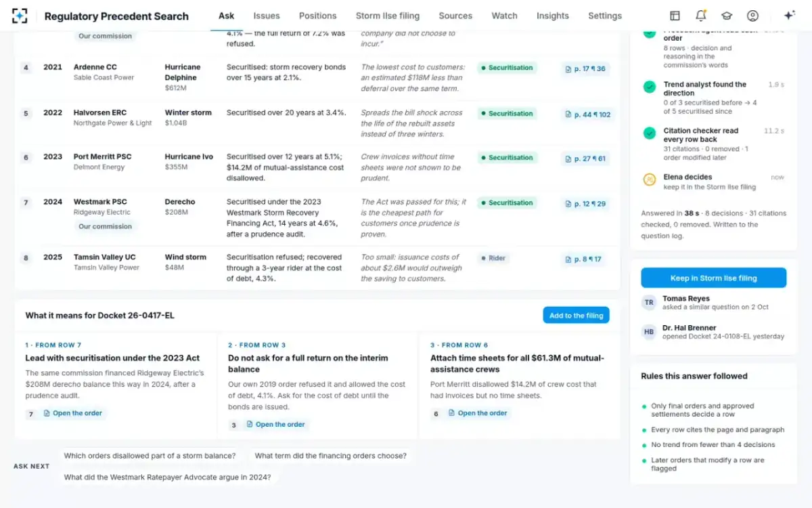Viewport: 812px width, 508px height.
Task: Open citation p. 17 ¶ 36
Action: [x=586, y=68]
